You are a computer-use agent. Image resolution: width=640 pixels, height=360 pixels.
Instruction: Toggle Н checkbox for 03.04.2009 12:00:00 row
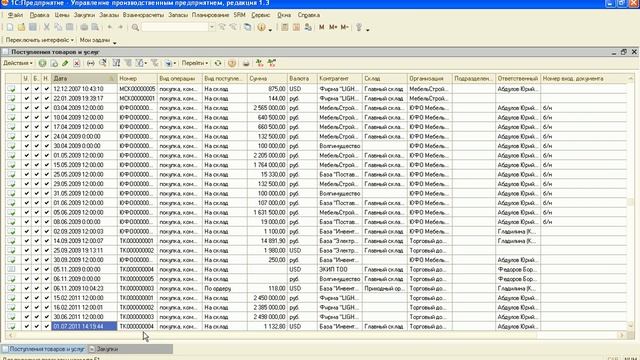coord(47,108)
